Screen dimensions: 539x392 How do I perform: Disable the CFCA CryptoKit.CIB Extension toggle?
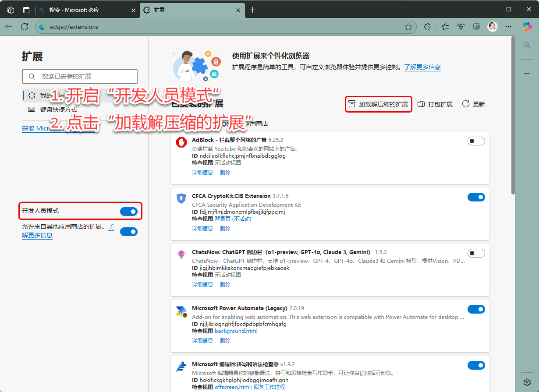(x=476, y=197)
